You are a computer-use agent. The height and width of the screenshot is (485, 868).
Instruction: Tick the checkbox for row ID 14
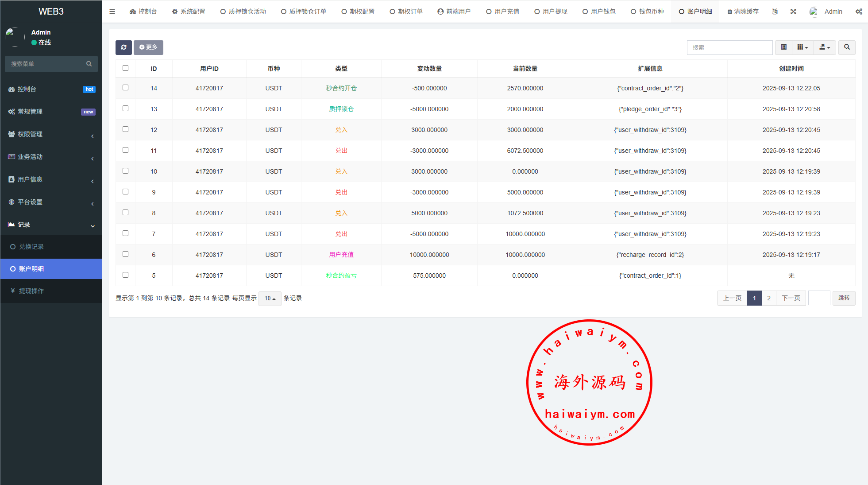[x=126, y=88]
